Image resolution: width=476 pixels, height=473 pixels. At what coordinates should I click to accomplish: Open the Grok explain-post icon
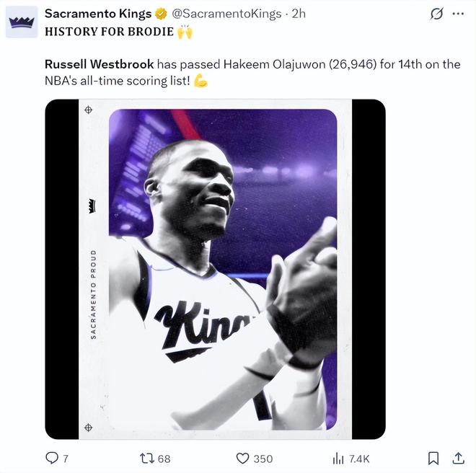click(436, 14)
